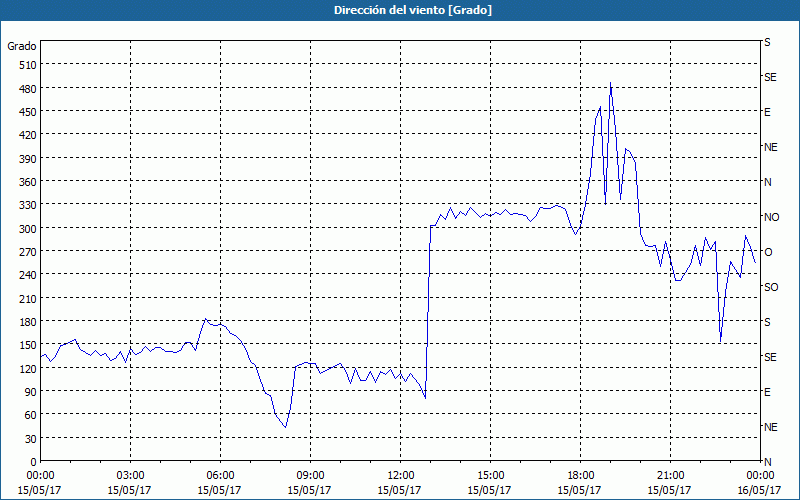The image size is (800, 500).
Task: Click the 480 value on the left axis
Action: point(28,89)
